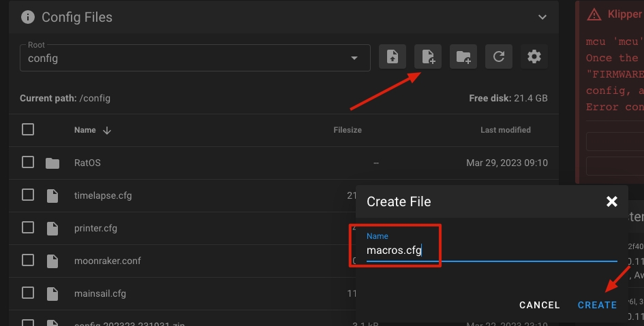
Task: Click the timelapse.cfg file icon
Action: click(x=52, y=195)
